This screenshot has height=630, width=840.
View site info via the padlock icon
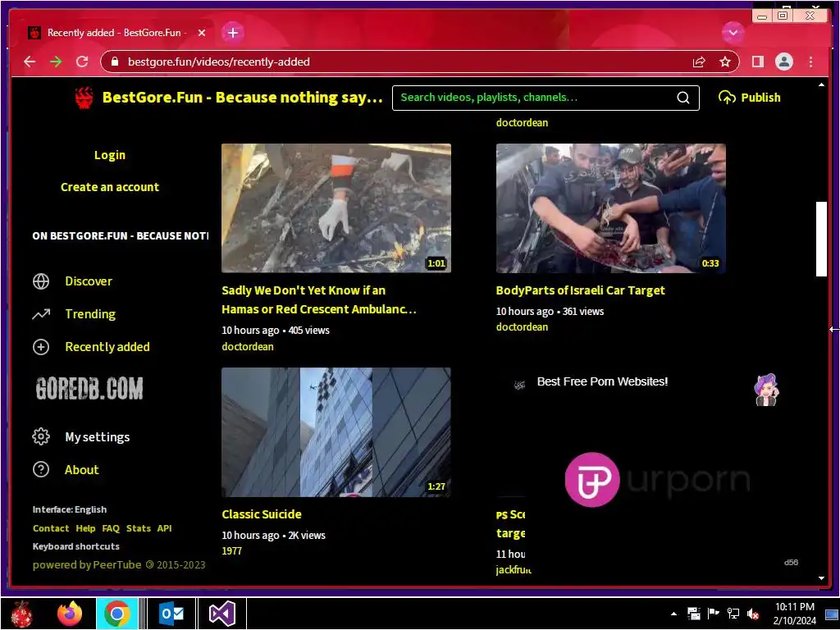tap(114, 62)
